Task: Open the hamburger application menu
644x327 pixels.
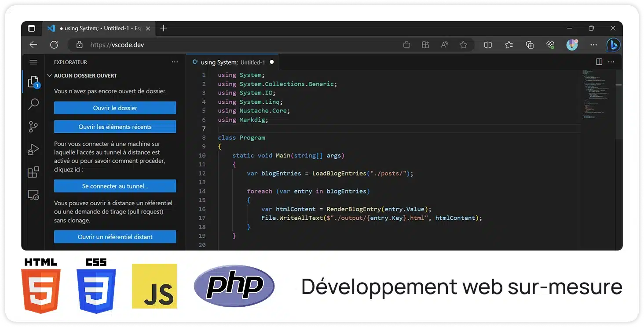Action: point(33,62)
